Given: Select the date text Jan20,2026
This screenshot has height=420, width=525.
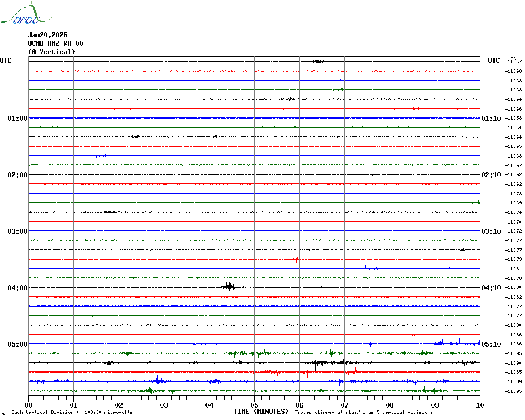Looking at the screenshot, I should [x=47, y=35].
